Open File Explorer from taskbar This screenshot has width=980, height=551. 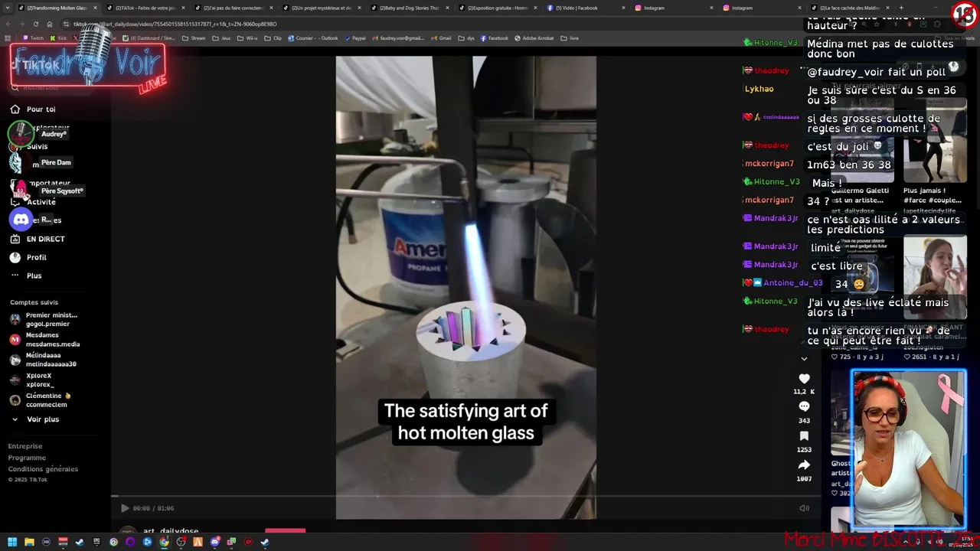point(29,542)
